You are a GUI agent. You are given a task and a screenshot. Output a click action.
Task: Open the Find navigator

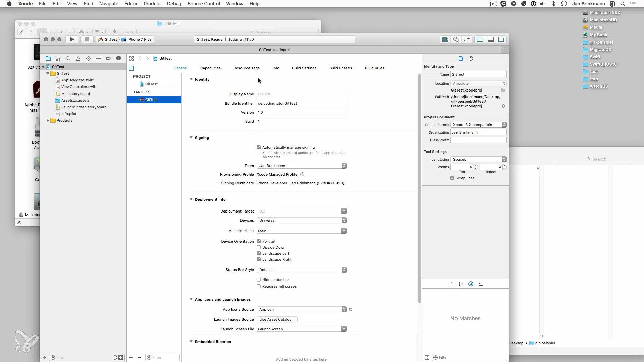(68, 58)
